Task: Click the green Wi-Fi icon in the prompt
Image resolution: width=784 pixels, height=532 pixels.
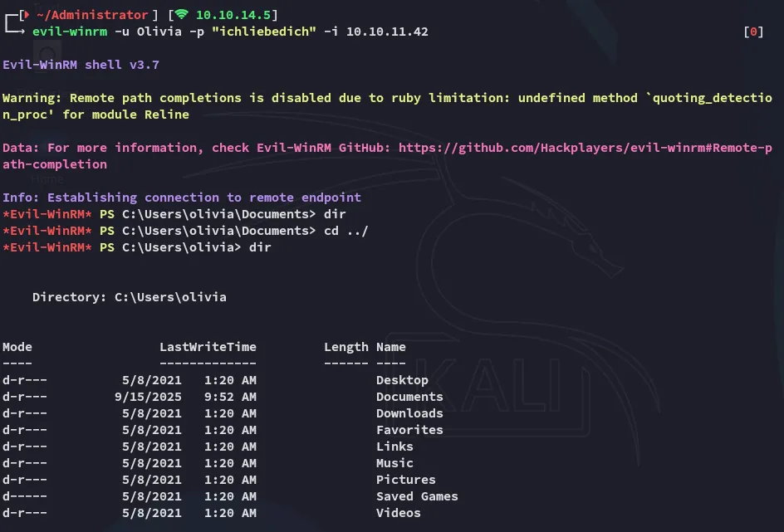Action: (181, 15)
